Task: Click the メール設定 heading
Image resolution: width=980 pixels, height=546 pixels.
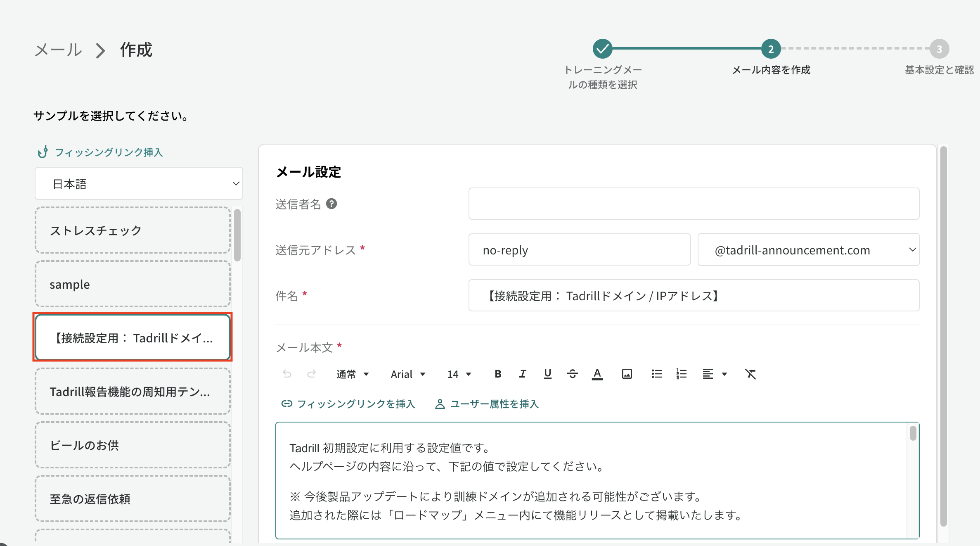Action: [x=308, y=172]
